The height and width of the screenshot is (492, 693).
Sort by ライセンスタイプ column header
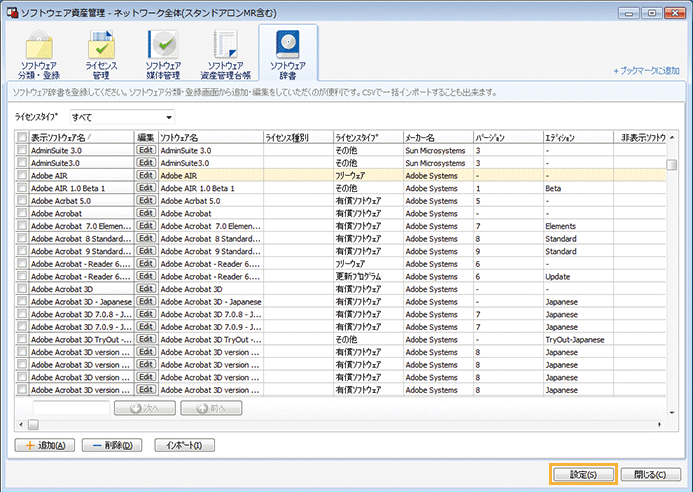(369, 137)
